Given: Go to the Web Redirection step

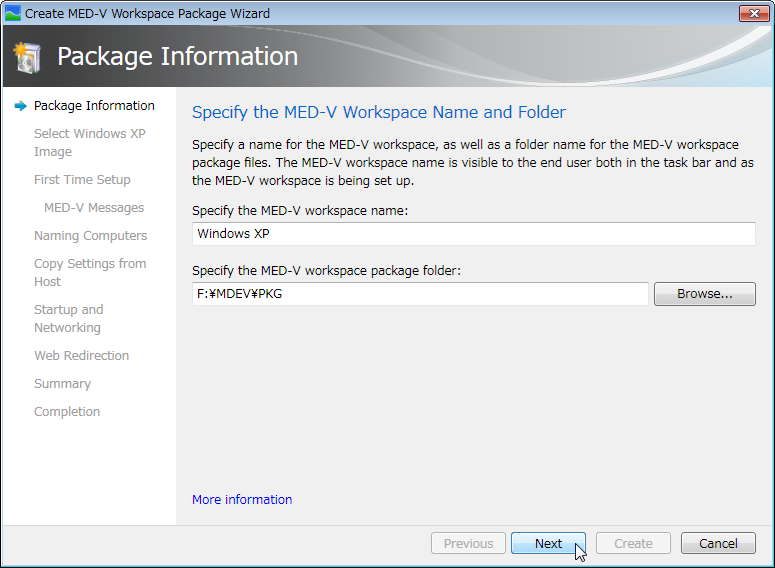Looking at the screenshot, I should pos(82,355).
